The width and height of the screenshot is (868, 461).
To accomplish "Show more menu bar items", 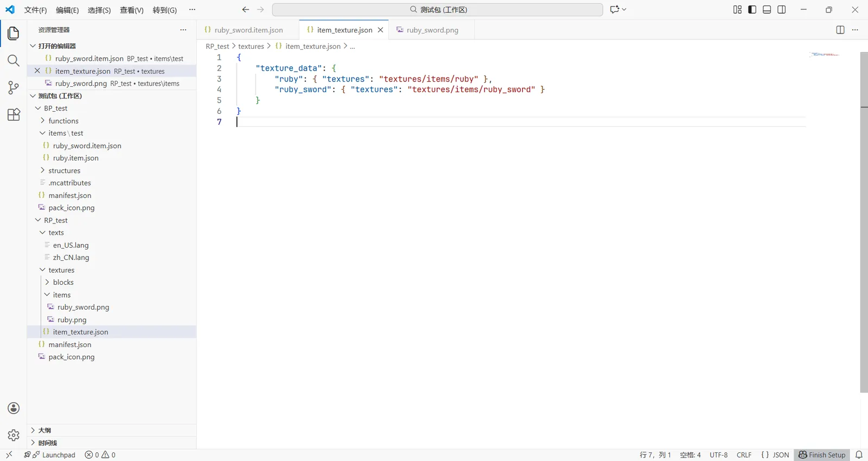I will coord(192,10).
